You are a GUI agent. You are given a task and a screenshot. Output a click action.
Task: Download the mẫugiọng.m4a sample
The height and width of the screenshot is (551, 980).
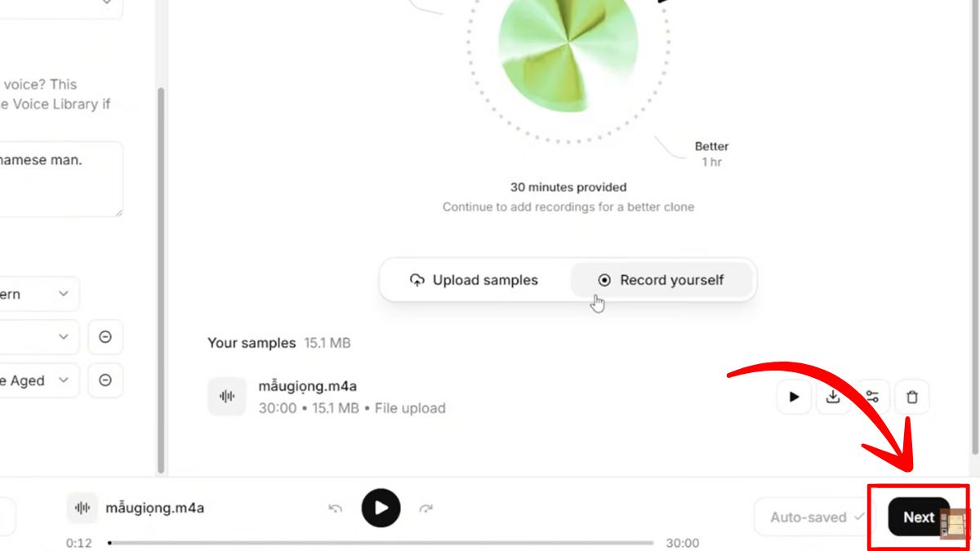click(x=833, y=397)
